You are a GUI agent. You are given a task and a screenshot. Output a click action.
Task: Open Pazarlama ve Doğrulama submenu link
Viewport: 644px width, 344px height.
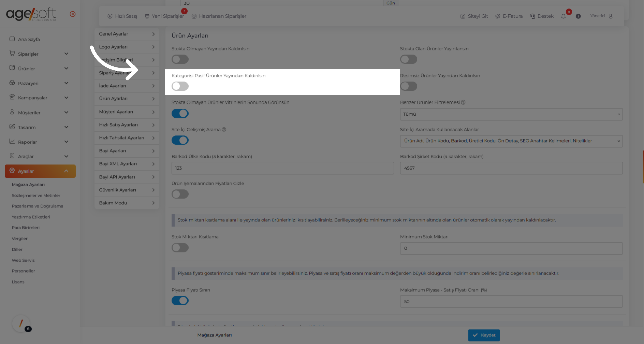click(38, 206)
